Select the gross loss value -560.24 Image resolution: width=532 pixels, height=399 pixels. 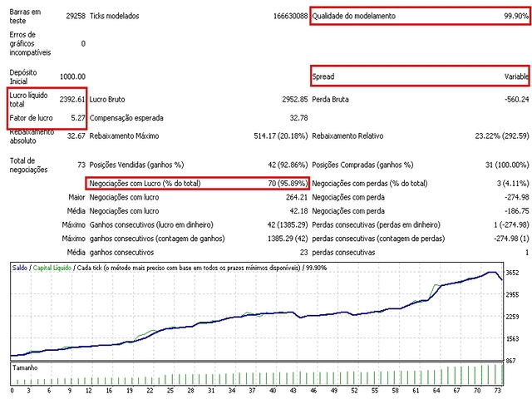pyautogui.click(x=517, y=100)
